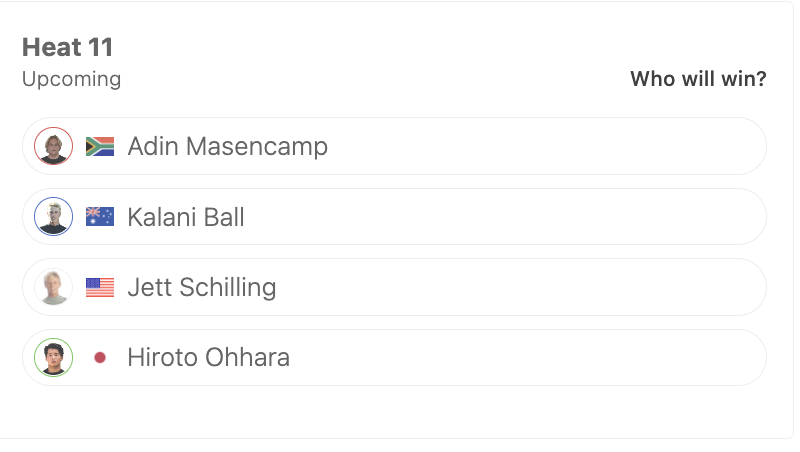Viewport: 800px width, 452px height.
Task: Click the Upcoming status text
Action: coord(71,80)
